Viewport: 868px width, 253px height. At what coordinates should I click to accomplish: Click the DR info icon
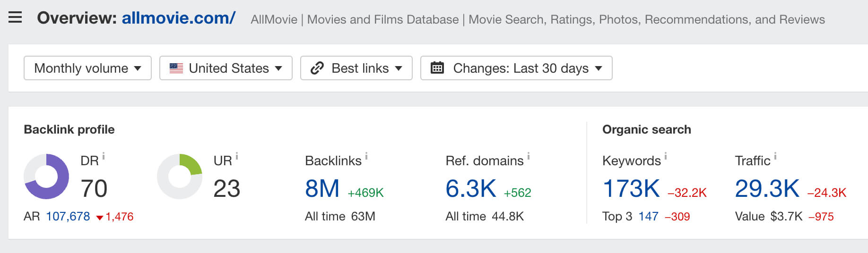point(104,156)
